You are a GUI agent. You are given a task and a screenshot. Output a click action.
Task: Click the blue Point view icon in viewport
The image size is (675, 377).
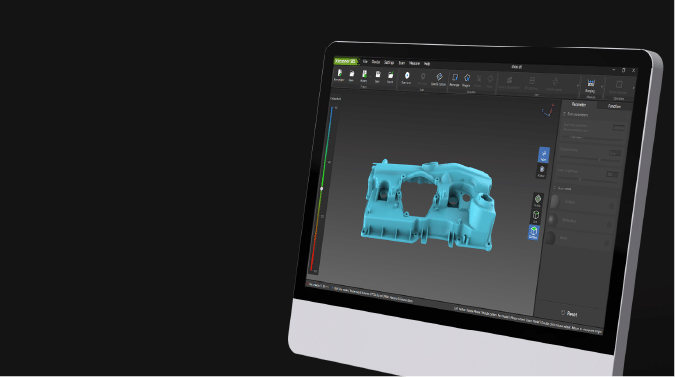pyautogui.click(x=544, y=155)
